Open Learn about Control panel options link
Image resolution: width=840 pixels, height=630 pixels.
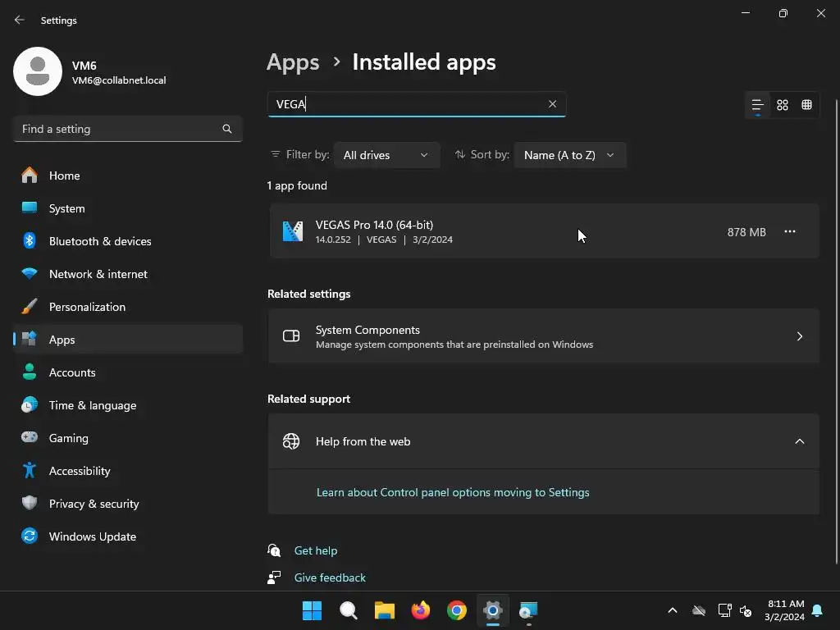(x=453, y=492)
